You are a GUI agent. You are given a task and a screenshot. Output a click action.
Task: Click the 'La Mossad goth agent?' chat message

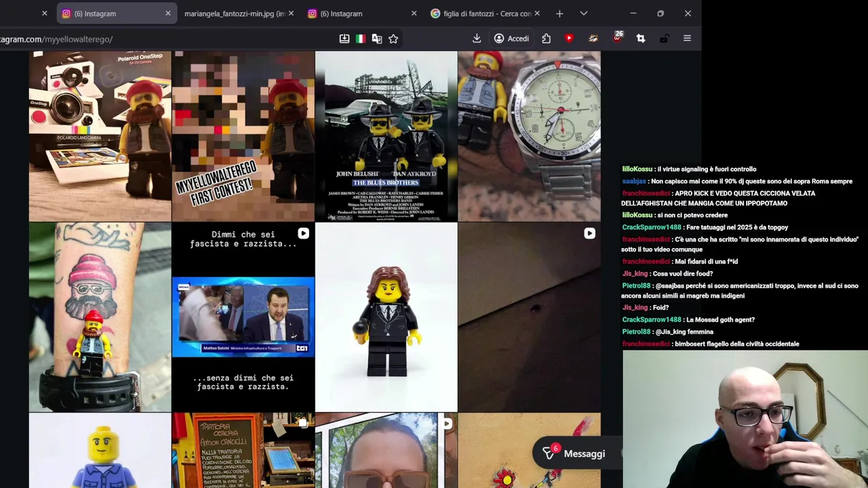coord(720,320)
